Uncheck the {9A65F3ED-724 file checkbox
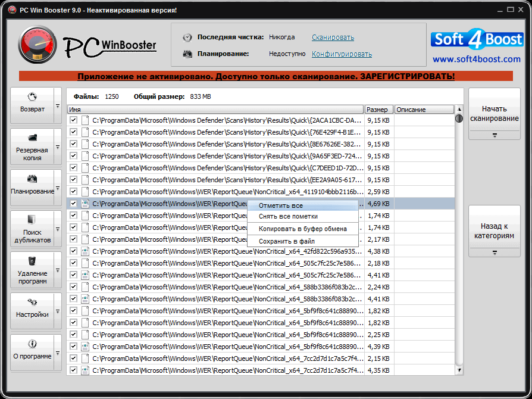The height and width of the screenshot is (399, 532). click(73, 156)
